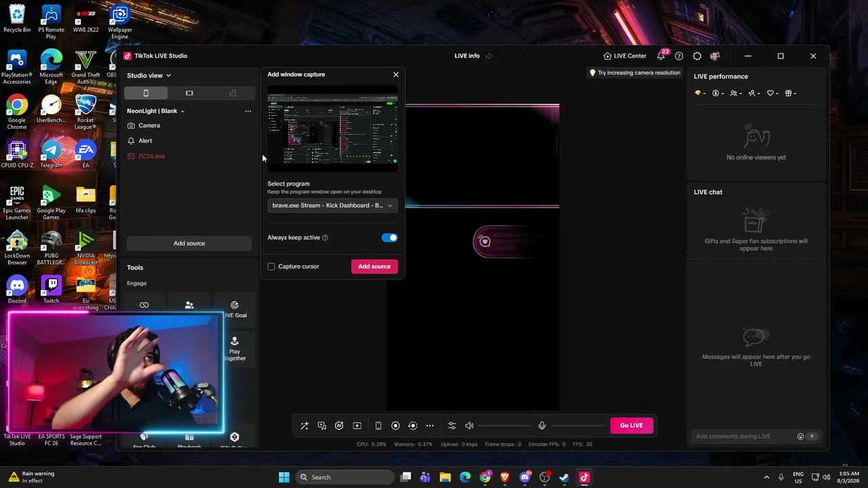Click the phone orientation icon in bottom toolbar

378,426
